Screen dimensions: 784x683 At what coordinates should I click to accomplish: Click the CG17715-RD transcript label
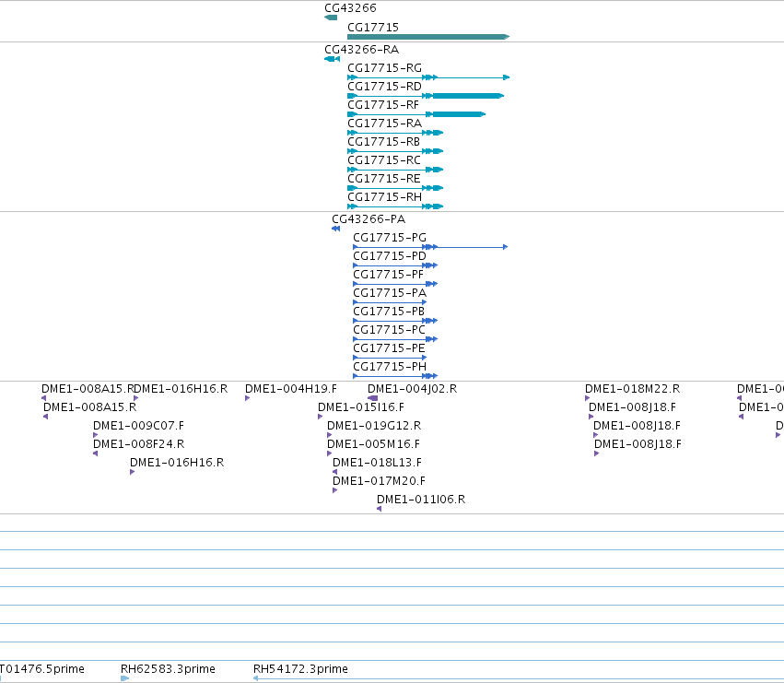(384, 87)
